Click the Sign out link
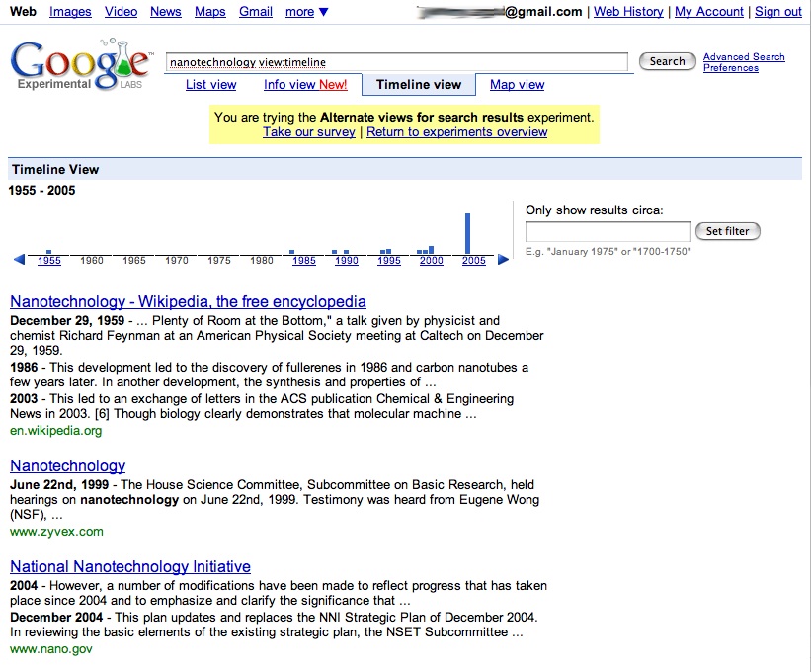The width and height of the screenshot is (811, 672). [x=777, y=12]
